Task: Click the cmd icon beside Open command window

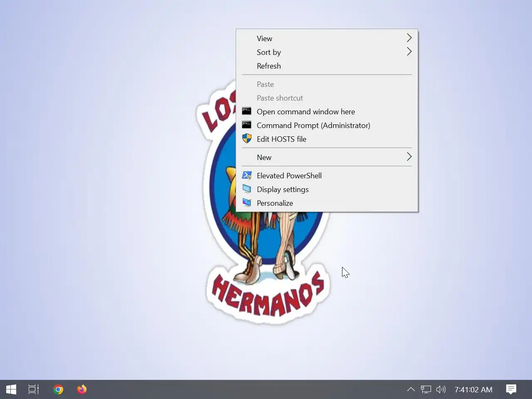Action: point(246,111)
